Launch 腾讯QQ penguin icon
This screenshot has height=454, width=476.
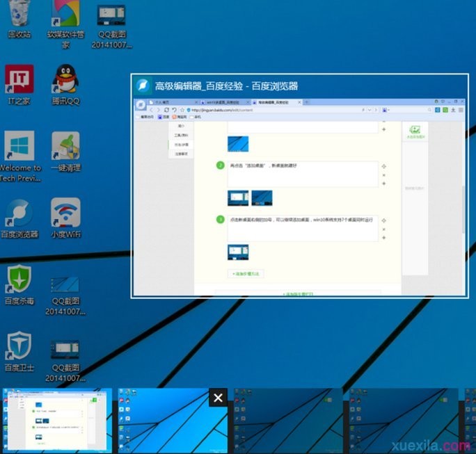(x=65, y=84)
